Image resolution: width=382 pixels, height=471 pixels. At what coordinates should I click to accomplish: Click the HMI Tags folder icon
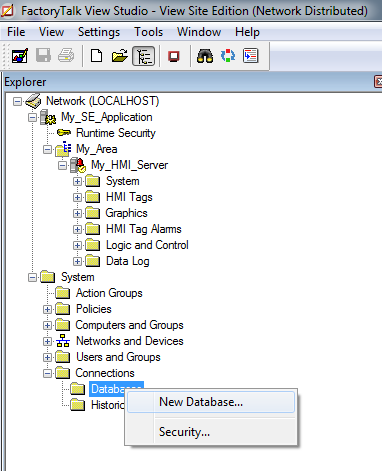tap(93, 197)
